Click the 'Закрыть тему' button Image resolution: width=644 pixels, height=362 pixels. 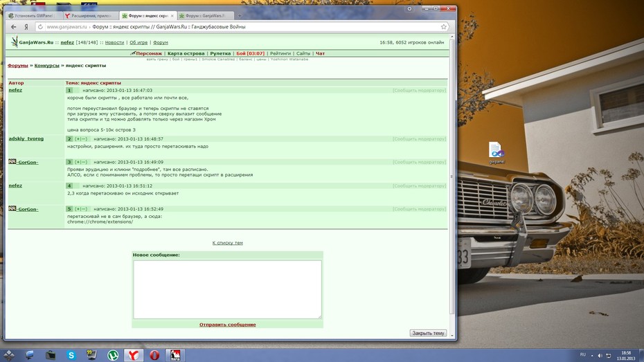(428, 333)
